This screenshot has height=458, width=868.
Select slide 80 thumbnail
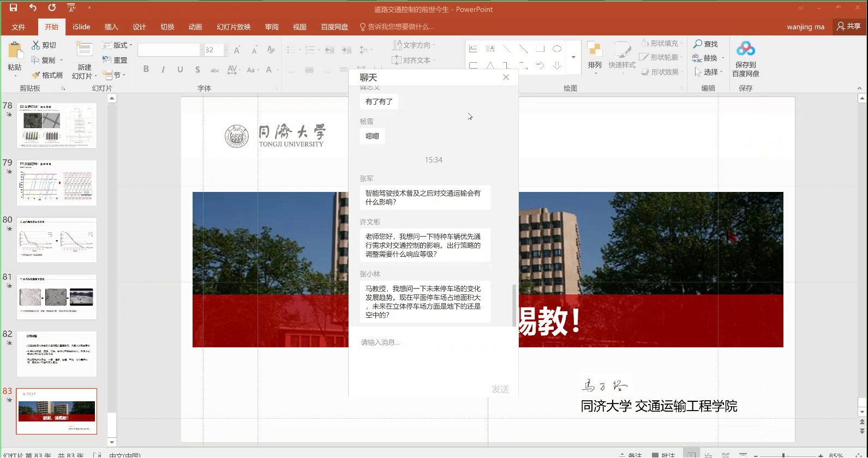click(57, 240)
